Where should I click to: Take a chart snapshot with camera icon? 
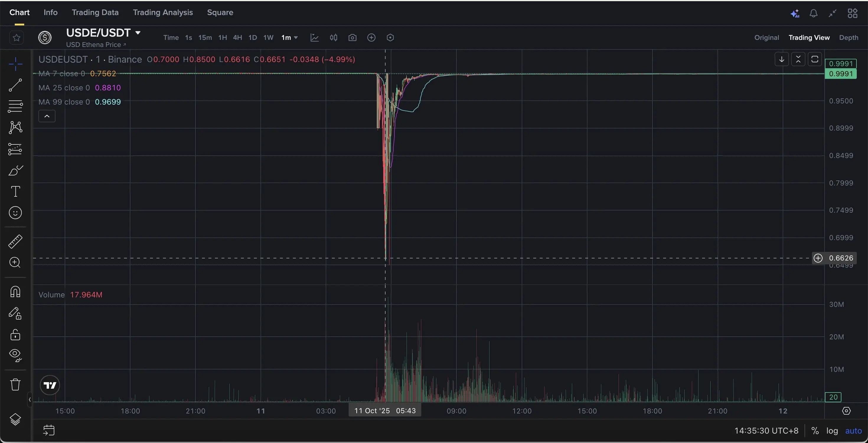point(352,38)
